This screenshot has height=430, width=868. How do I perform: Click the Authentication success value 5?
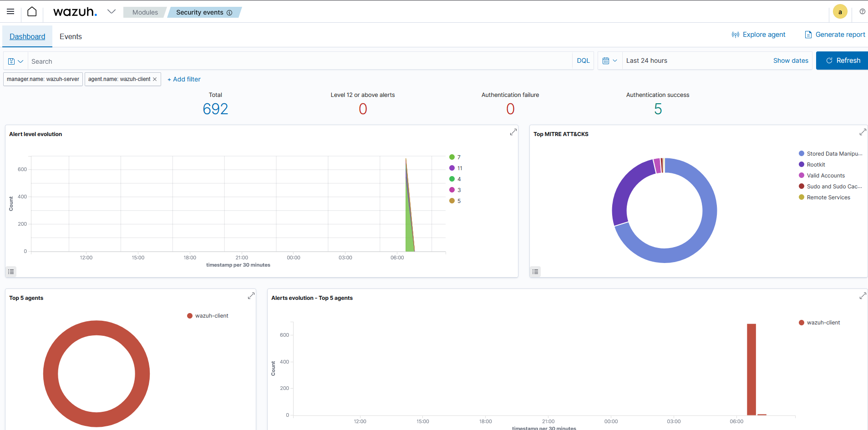[x=658, y=109]
